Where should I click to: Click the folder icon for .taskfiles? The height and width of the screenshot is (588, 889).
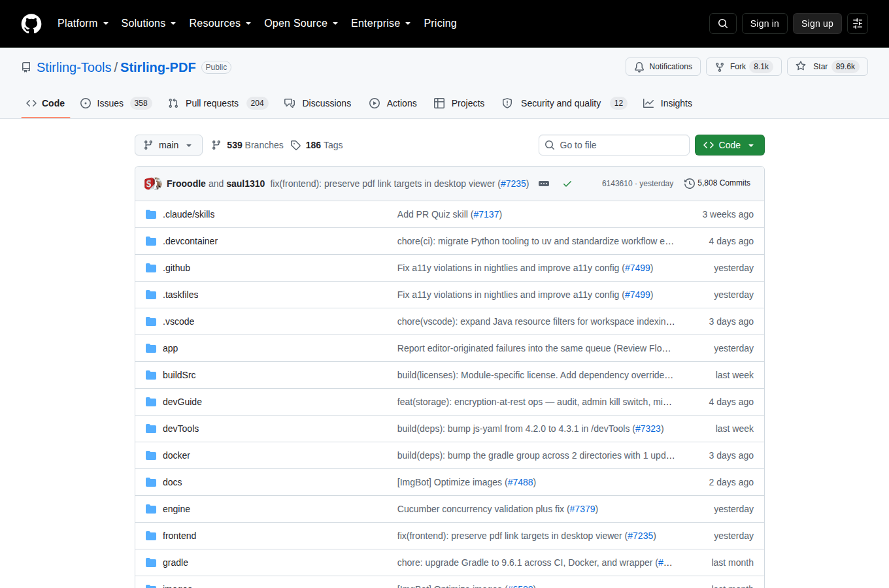151,295
